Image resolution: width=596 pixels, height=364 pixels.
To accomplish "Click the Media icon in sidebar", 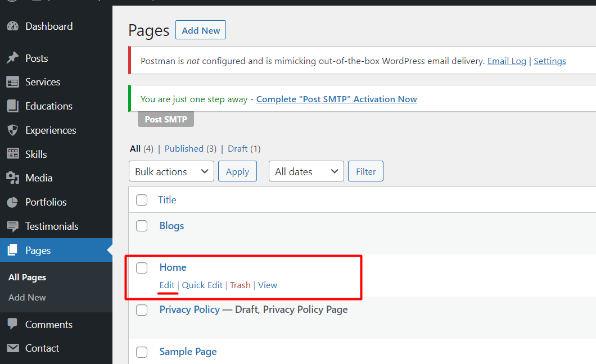I will point(12,178).
